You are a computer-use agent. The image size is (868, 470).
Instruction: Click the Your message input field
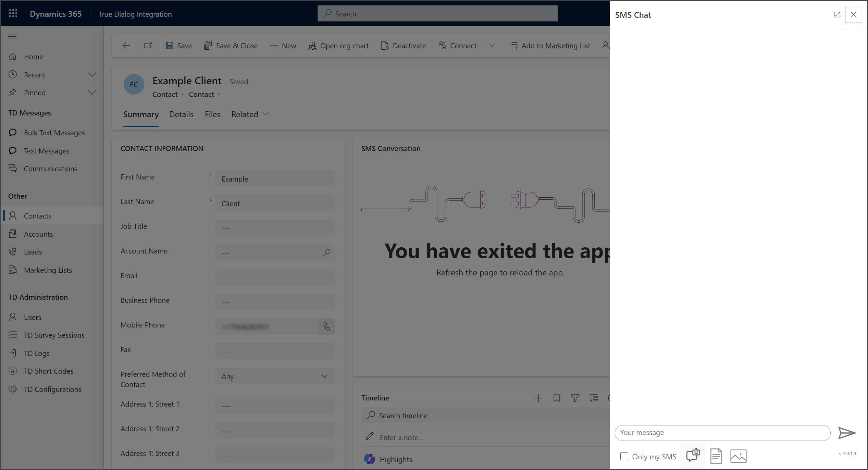722,433
